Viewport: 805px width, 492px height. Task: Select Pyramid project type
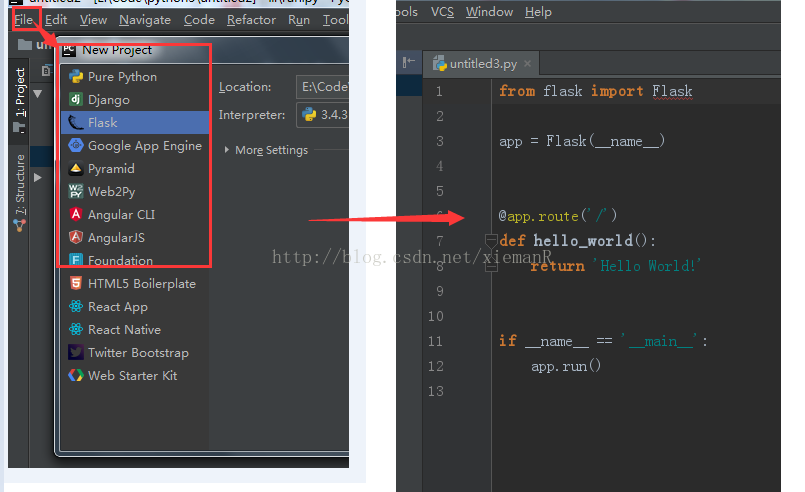(135, 168)
